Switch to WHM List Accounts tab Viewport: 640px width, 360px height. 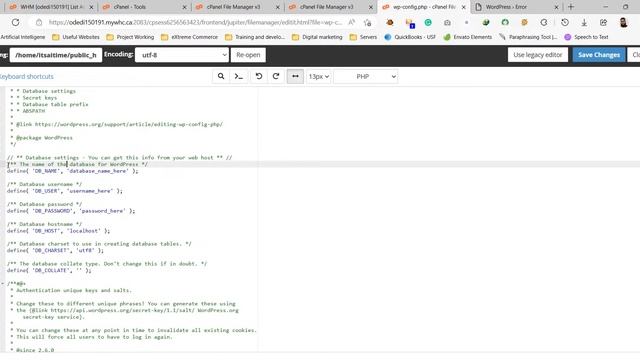(x=51, y=7)
